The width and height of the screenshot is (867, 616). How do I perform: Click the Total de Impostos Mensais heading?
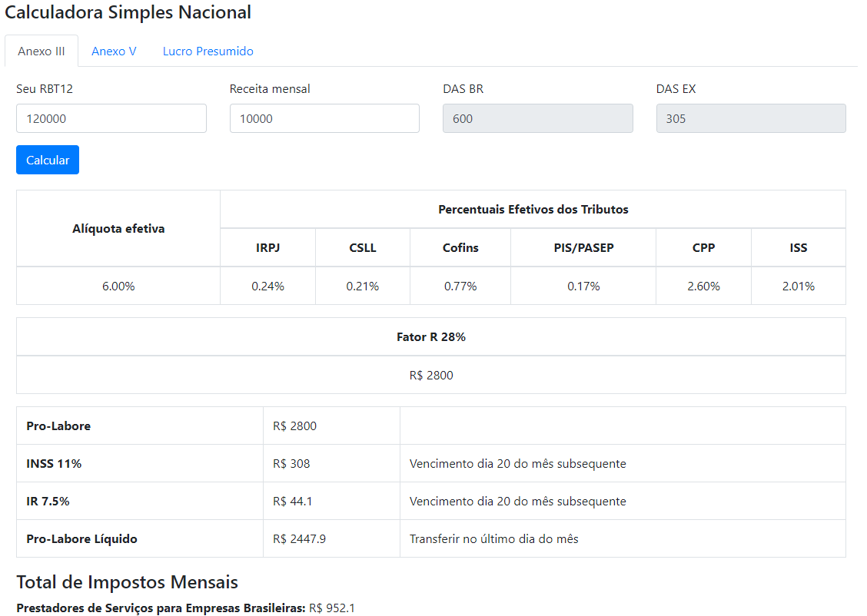pyautogui.click(x=127, y=581)
